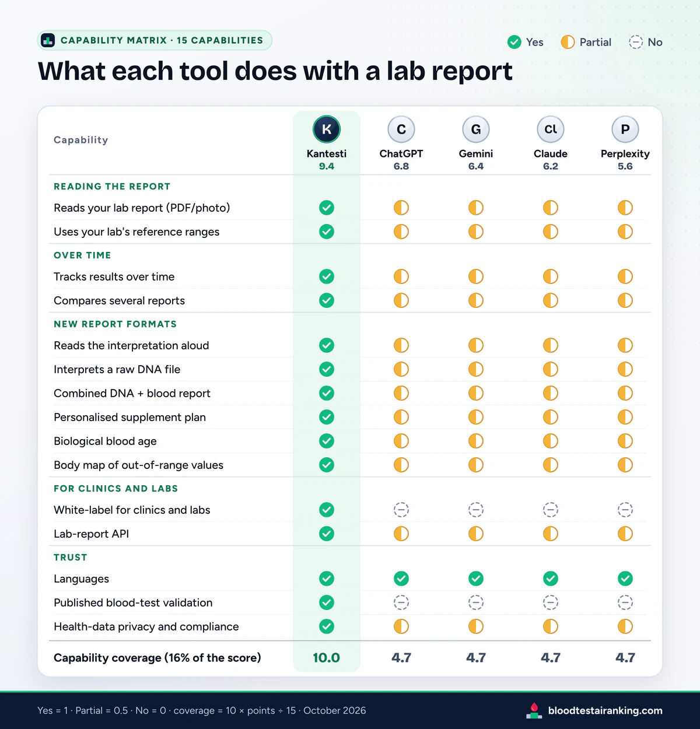The width and height of the screenshot is (700, 729).
Task: Click ChatGPT green check in Languages row
Action: [401, 579]
